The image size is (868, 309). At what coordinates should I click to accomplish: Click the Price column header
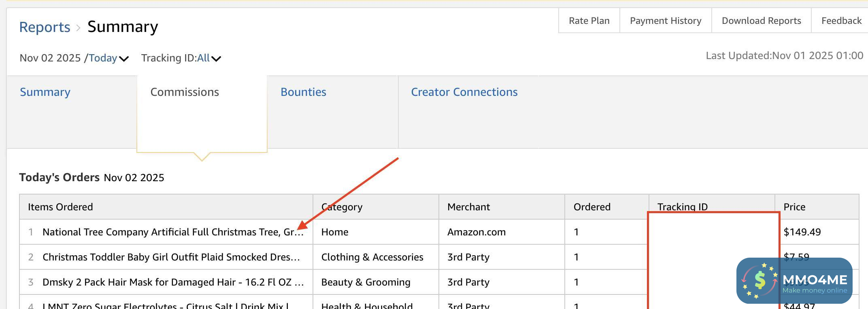click(x=794, y=207)
